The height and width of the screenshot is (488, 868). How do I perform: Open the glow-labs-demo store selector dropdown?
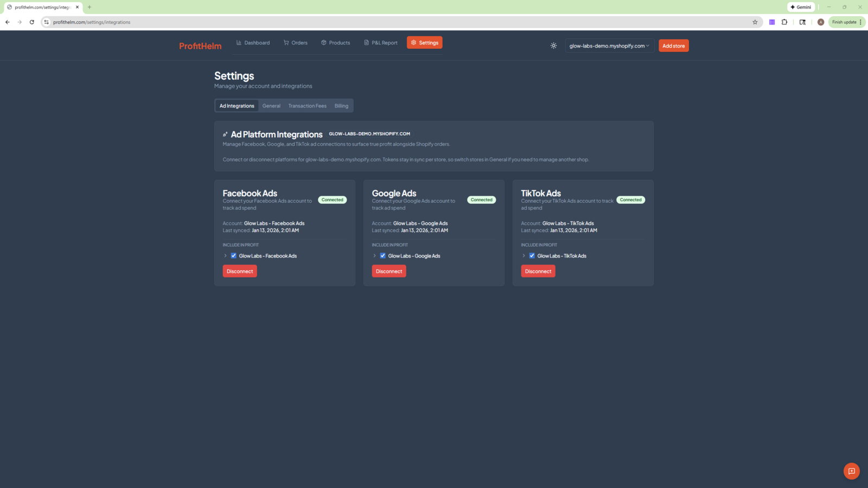point(609,46)
